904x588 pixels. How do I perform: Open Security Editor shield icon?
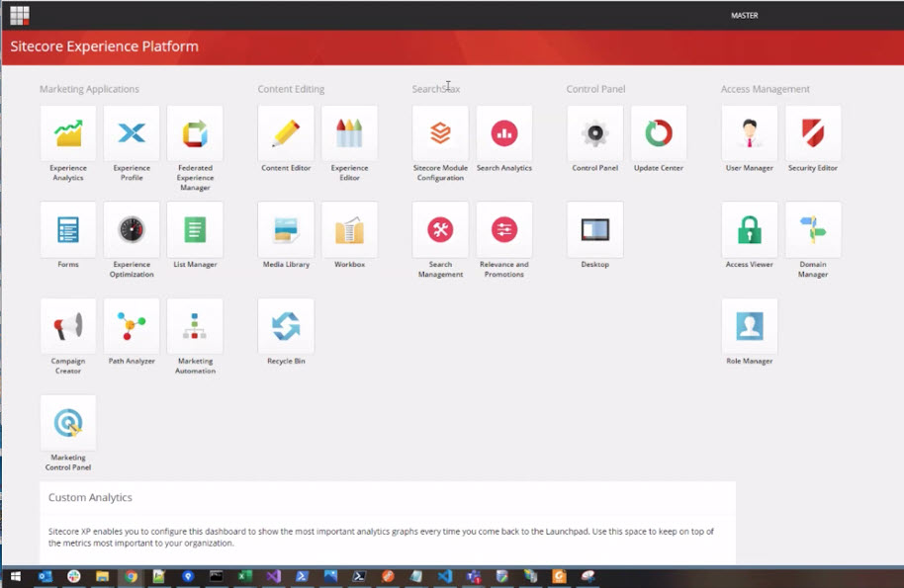click(x=813, y=133)
